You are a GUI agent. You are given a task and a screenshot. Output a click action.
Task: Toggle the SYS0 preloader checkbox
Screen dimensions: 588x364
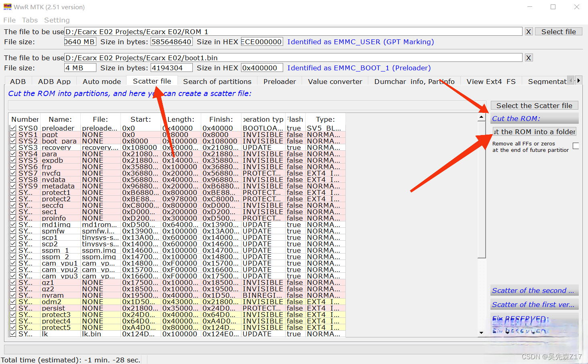pyautogui.click(x=13, y=128)
